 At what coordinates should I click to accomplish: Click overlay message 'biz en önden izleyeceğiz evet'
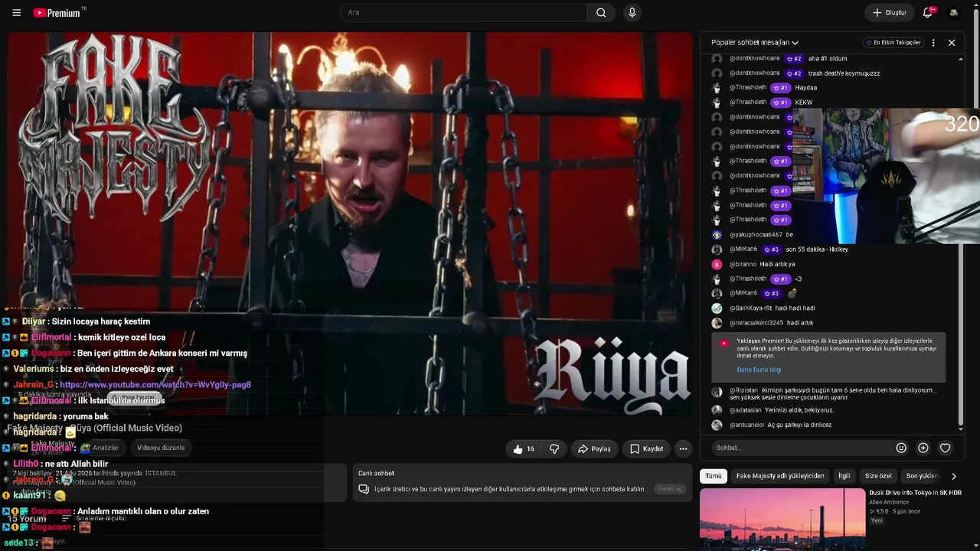117,369
